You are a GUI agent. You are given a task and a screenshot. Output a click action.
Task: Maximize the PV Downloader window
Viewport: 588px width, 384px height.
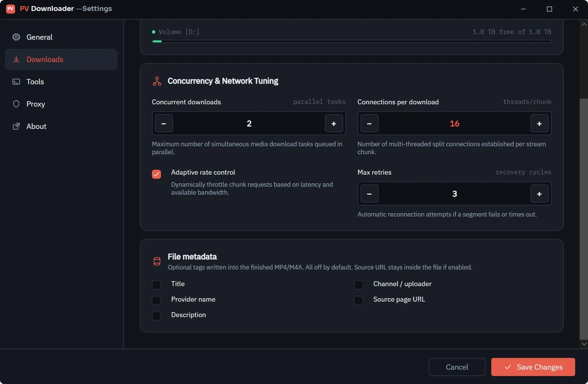point(549,9)
